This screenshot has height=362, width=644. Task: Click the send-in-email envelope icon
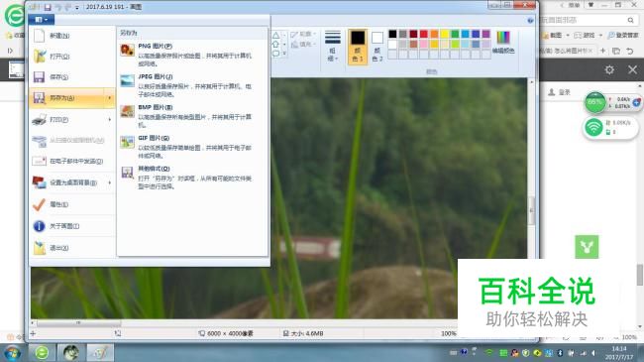click(39, 161)
